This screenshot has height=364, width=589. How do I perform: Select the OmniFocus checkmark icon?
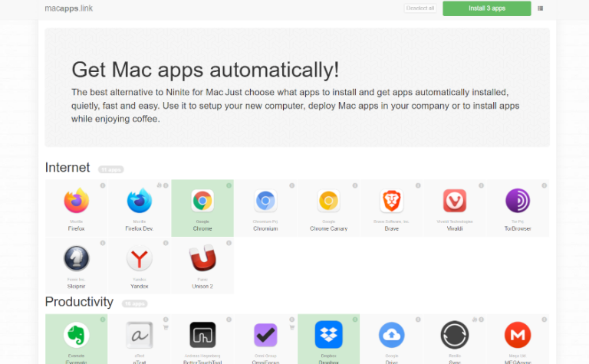[265, 335]
